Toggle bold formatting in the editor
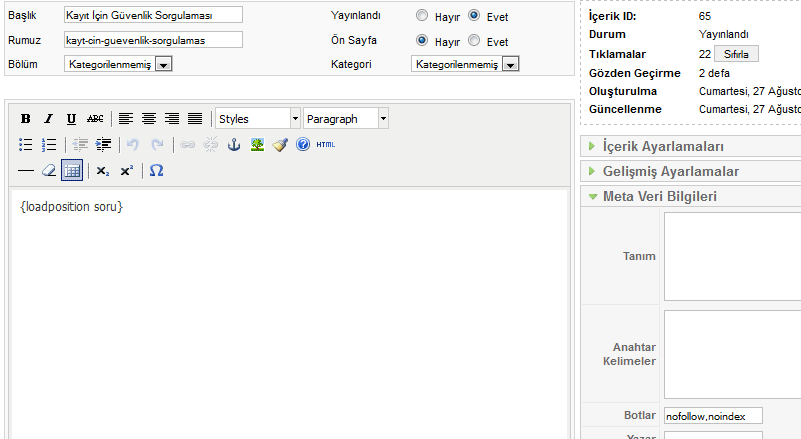801x439 pixels. [26, 119]
